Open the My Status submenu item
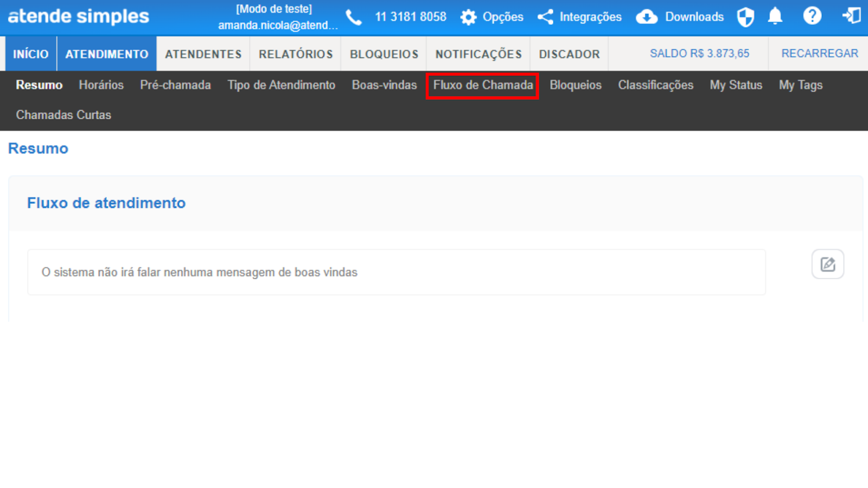868x488 pixels. 736,85
